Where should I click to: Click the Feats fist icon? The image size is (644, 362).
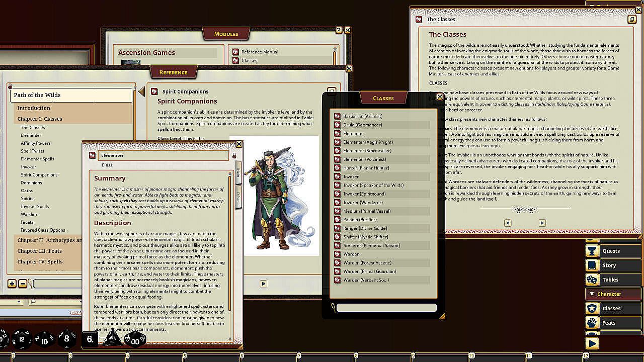pyautogui.click(x=592, y=323)
